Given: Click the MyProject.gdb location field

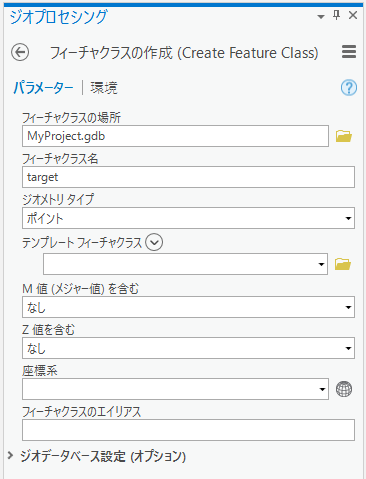Looking at the screenshot, I should pyautogui.click(x=175, y=136).
